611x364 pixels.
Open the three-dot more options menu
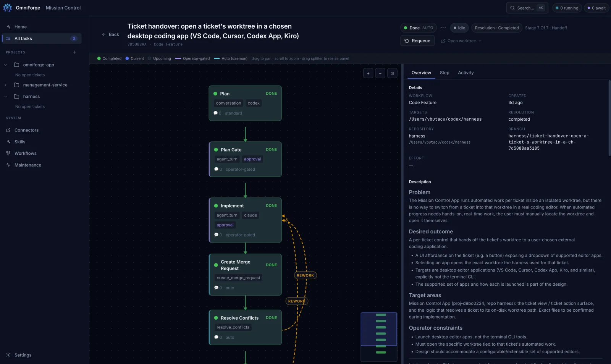(443, 28)
